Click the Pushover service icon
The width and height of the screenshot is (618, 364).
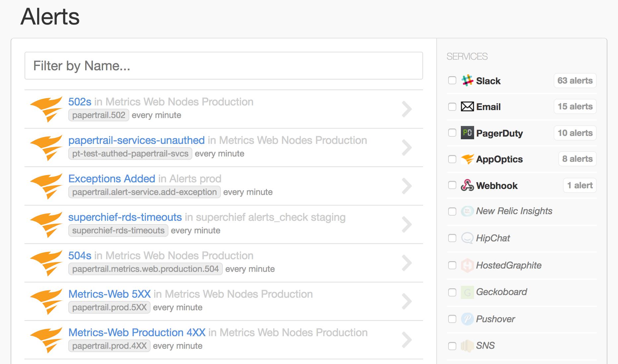[x=467, y=319]
